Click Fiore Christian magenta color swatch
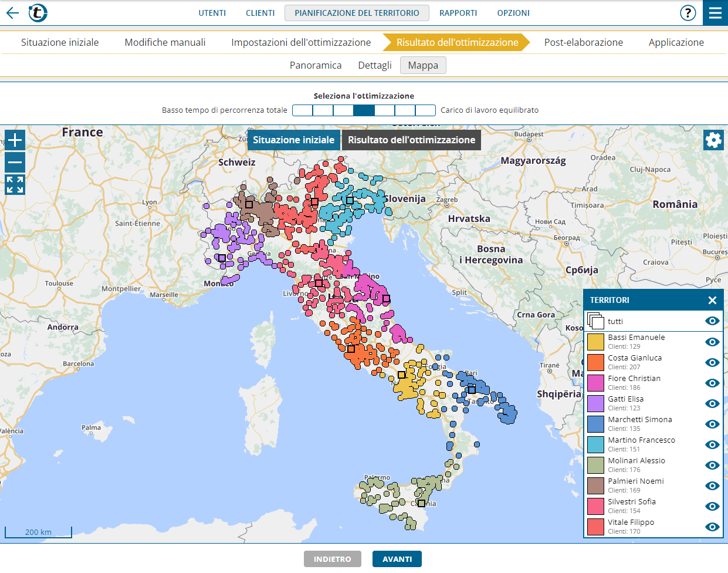 click(595, 383)
